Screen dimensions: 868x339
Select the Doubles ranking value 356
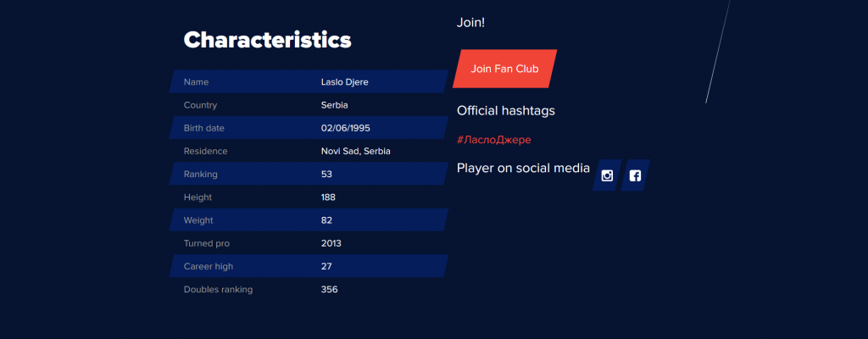(x=330, y=289)
